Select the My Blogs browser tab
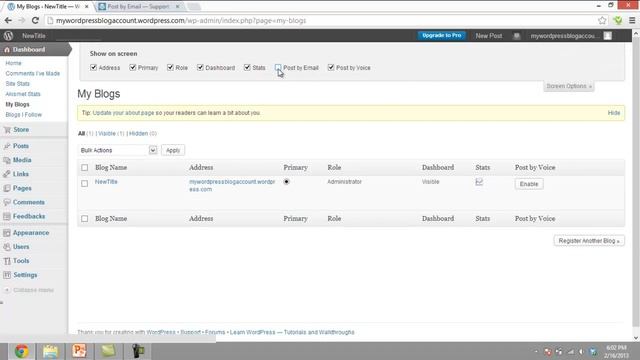 click(48, 7)
